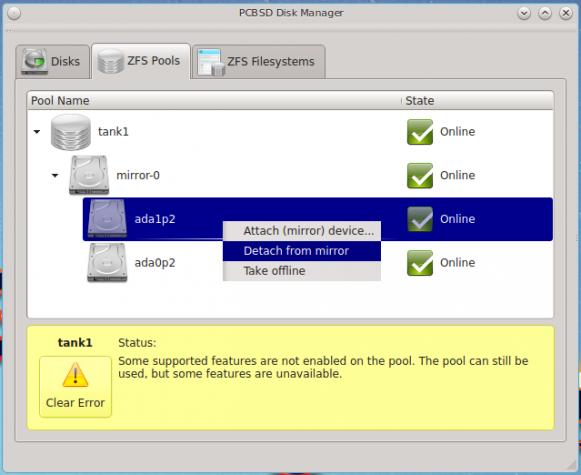
Task: Collapse the mirror-0 vdev node
Action: pos(55,175)
